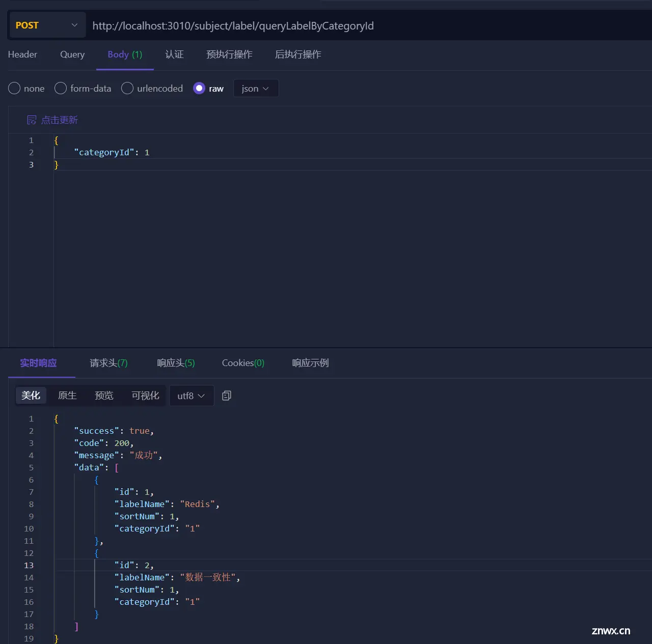Click the "data": [ response line
The height and width of the screenshot is (644, 652).
coord(96,467)
